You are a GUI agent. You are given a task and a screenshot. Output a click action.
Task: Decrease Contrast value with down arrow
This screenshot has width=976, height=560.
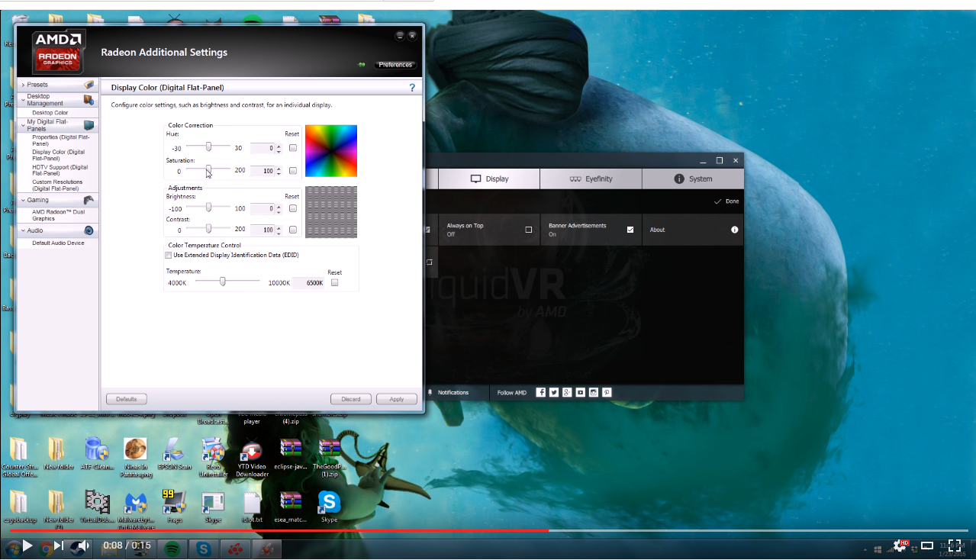(x=279, y=232)
